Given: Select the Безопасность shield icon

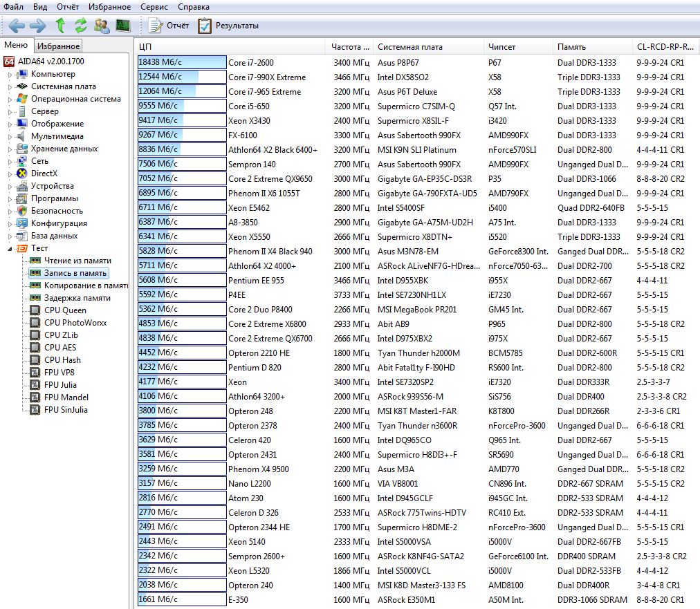Looking at the screenshot, I should (x=22, y=211).
